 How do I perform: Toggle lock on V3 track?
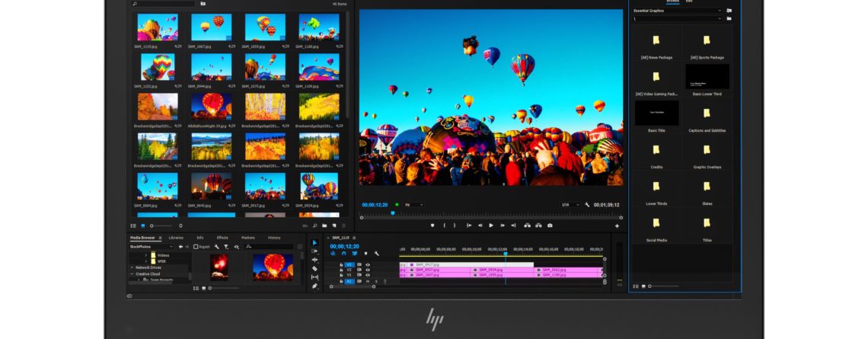342,265
